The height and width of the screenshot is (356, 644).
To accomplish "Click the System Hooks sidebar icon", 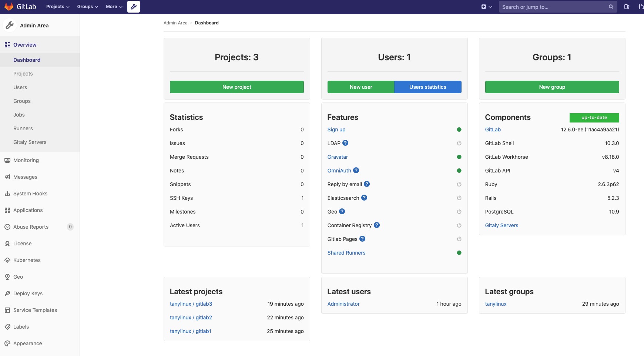I will (x=7, y=194).
